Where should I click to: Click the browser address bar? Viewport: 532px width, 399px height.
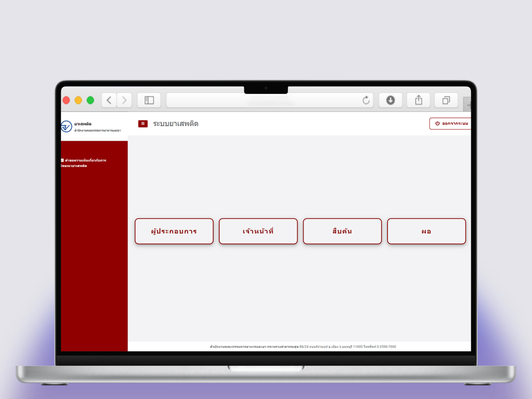264,100
